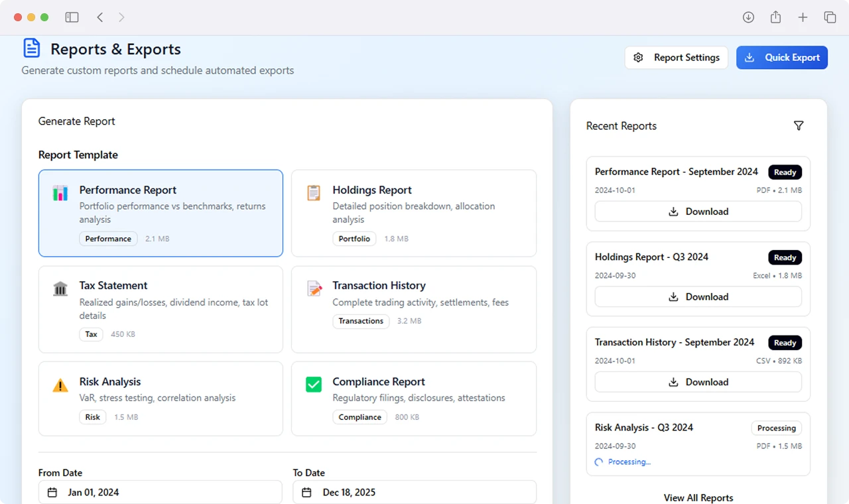Show the tab overview icon

click(830, 17)
